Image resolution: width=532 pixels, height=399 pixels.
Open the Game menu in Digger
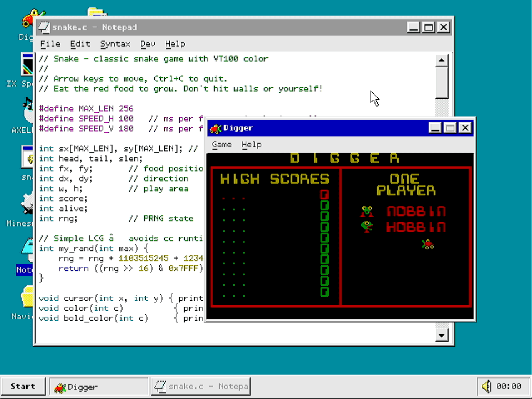[221, 145]
